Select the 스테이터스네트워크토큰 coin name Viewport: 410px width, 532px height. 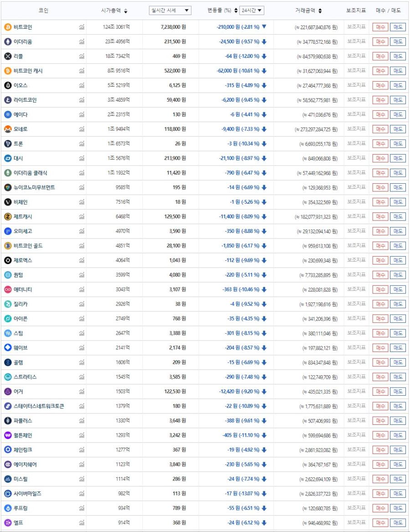click(x=39, y=406)
